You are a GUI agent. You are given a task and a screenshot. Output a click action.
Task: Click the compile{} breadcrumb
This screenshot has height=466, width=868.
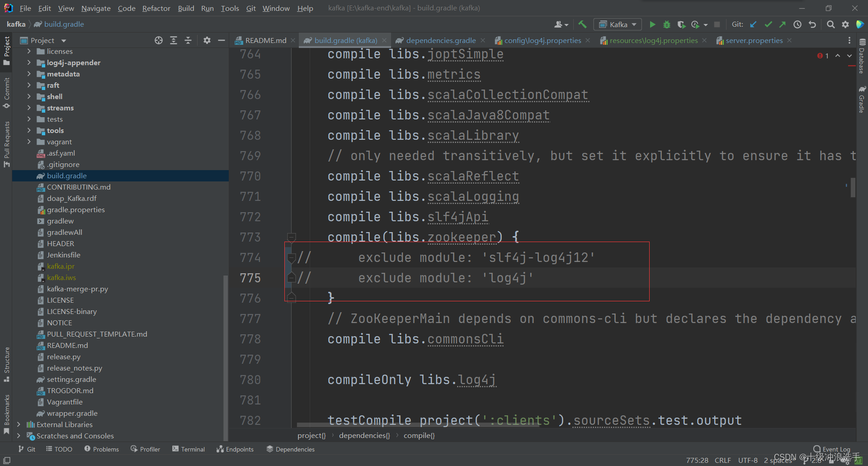pos(419,435)
